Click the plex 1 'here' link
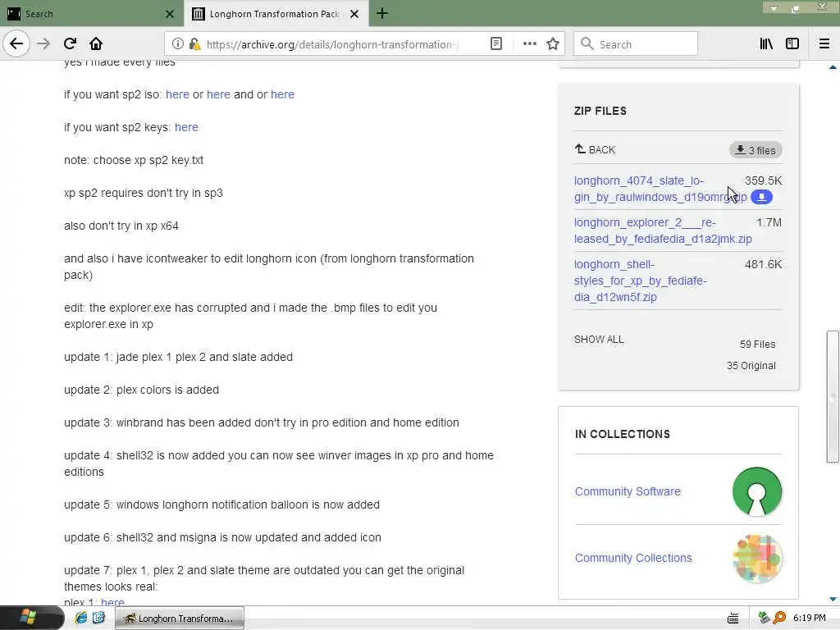This screenshot has width=840, height=630. 112,601
